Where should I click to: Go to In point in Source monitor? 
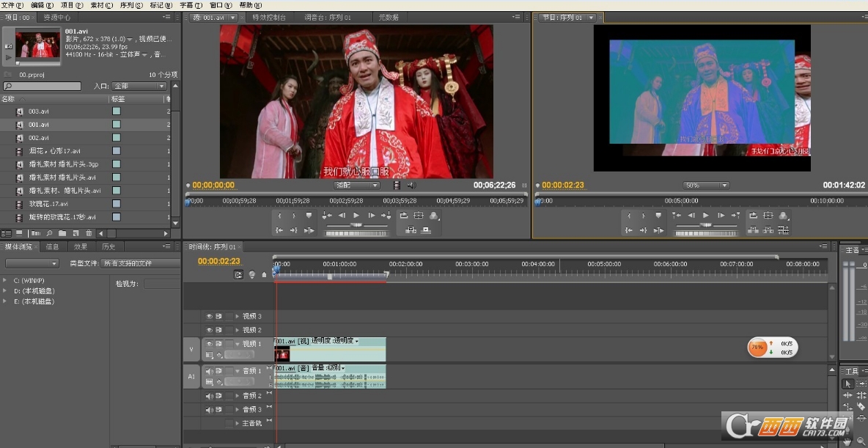pos(279,230)
